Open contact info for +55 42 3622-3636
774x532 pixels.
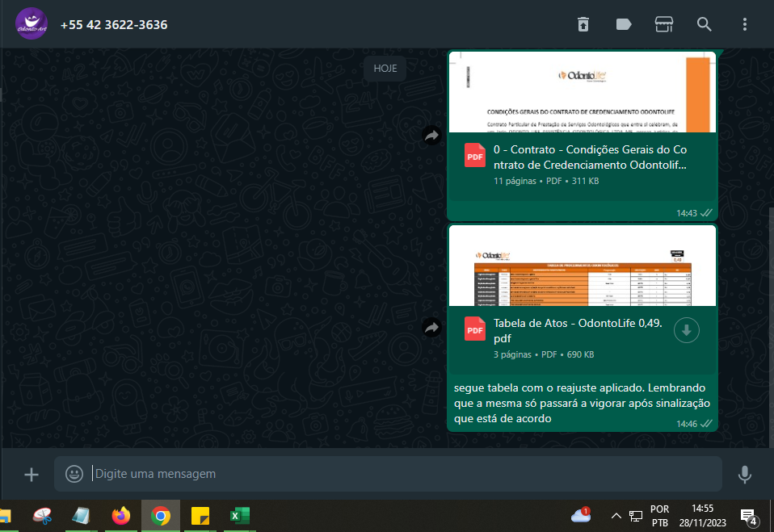(114, 25)
